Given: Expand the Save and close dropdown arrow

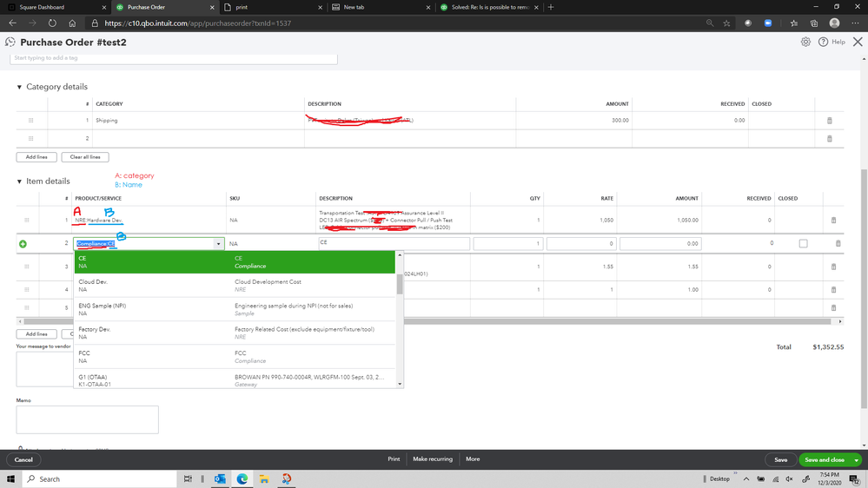Looking at the screenshot, I should pos(857,459).
